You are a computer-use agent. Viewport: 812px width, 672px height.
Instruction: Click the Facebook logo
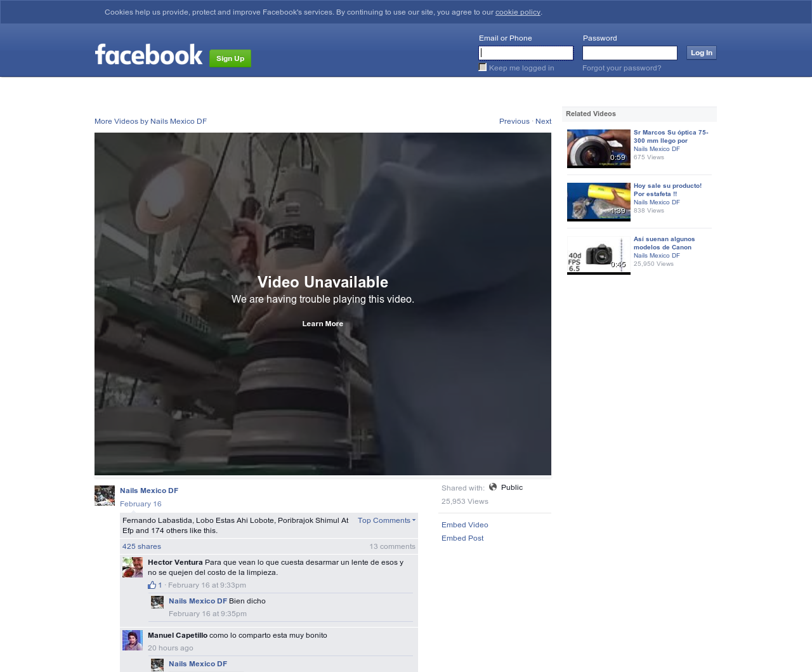pyautogui.click(x=148, y=55)
